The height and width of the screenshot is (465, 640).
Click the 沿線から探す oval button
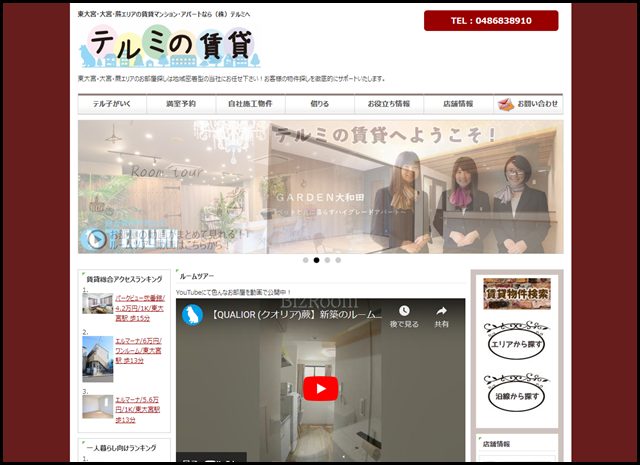[516, 392]
